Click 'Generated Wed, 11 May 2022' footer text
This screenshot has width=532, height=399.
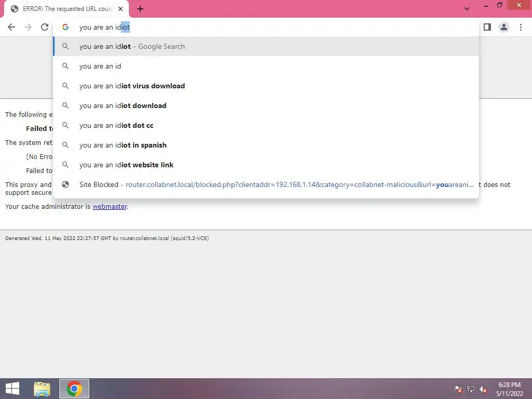point(107,238)
